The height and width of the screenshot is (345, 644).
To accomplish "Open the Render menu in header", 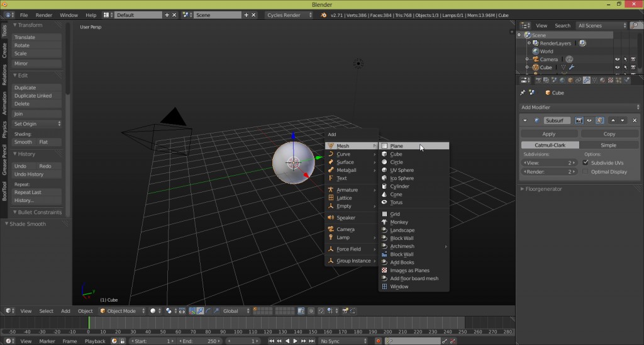I will click(44, 14).
